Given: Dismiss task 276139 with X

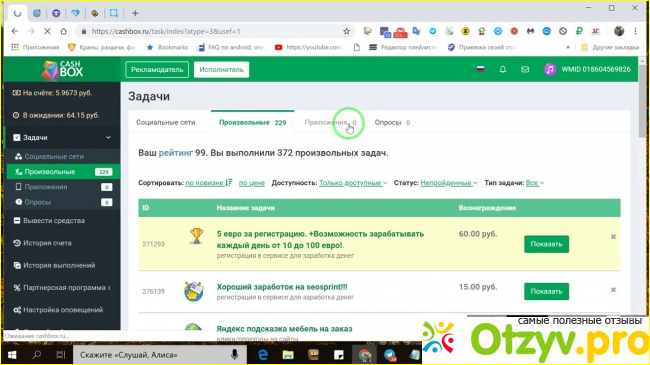Looking at the screenshot, I should point(613,290).
